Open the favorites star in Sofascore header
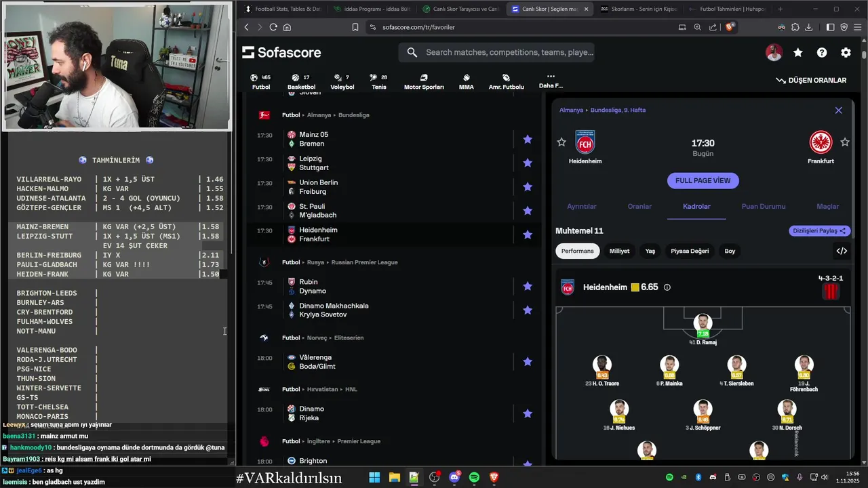 tap(798, 52)
